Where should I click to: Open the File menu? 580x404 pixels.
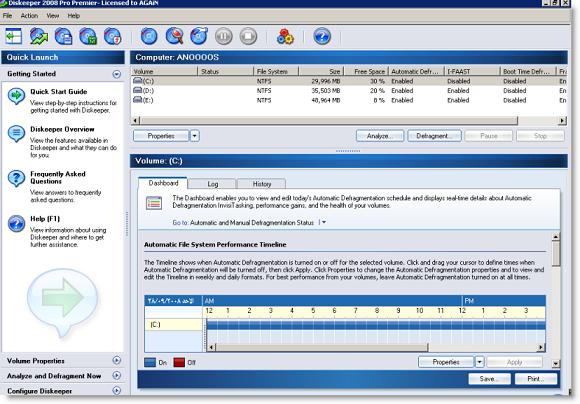point(7,16)
